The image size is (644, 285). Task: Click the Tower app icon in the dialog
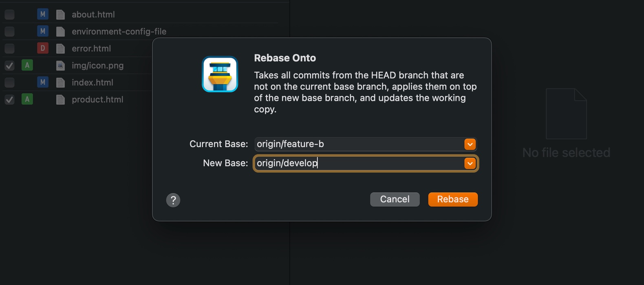point(220,74)
